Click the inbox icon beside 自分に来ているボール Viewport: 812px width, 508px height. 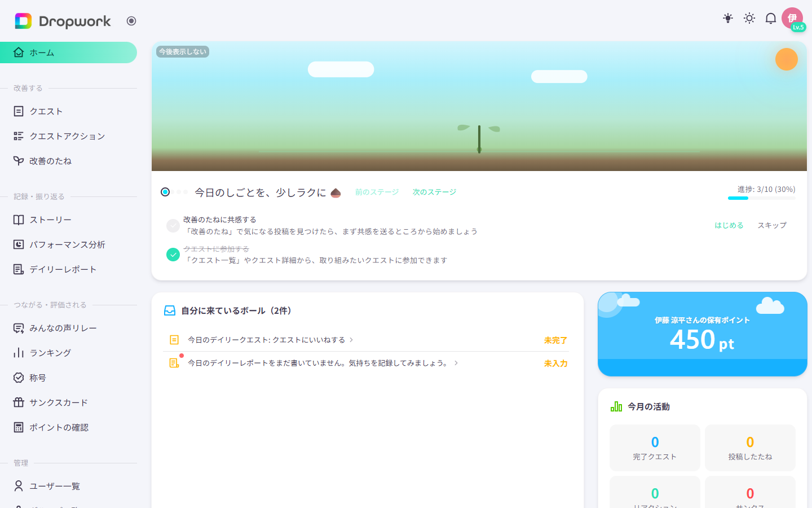pos(170,310)
